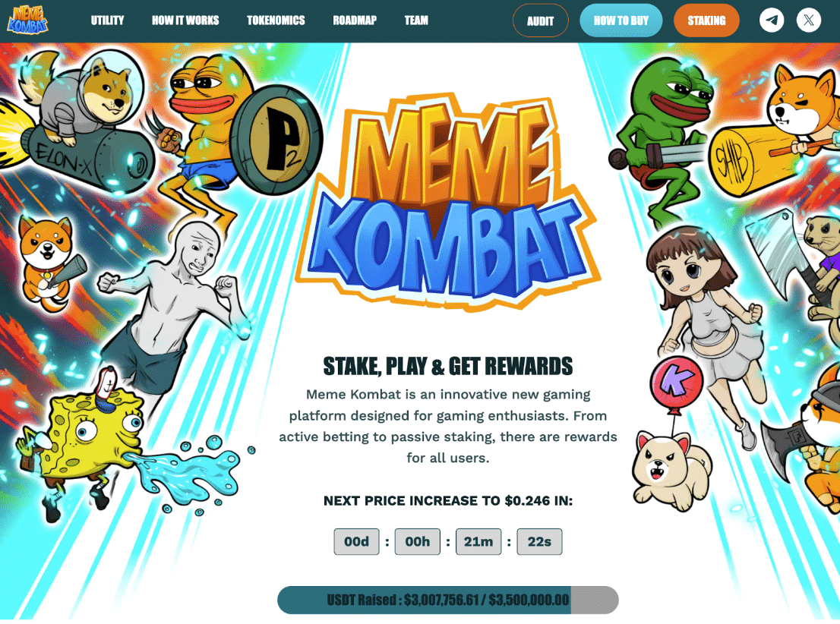Click the large Meme Kombat hero logo

point(448,201)
